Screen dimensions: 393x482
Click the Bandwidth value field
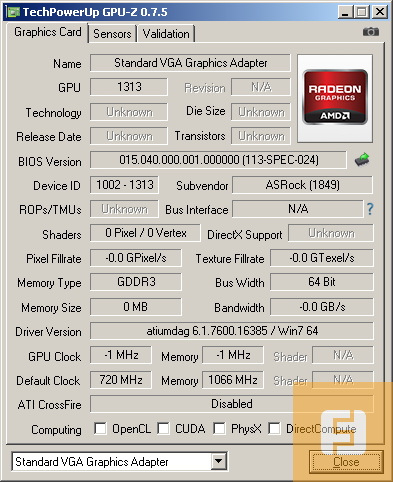(322, 307)
